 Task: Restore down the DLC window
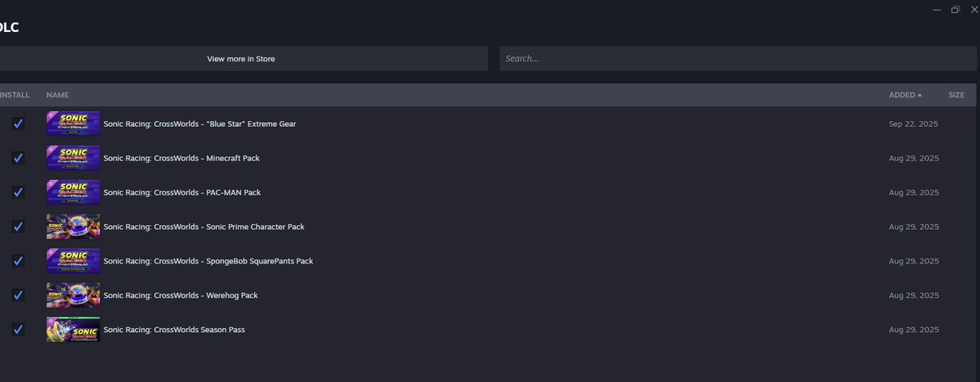point(955,9)
